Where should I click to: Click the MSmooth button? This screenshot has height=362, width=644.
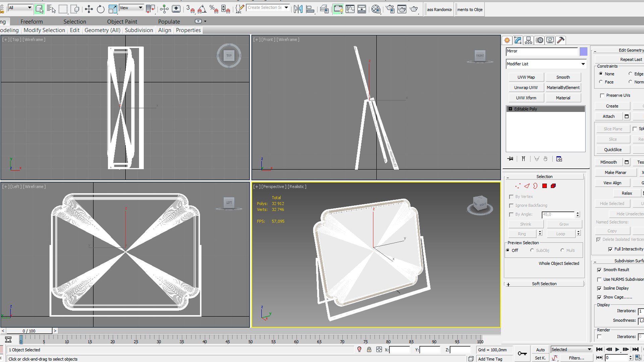tap(608, 162)
